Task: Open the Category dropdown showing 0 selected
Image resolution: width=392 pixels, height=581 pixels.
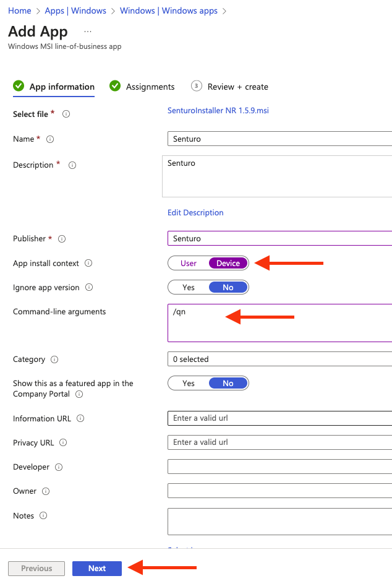Action: [280, 359]
